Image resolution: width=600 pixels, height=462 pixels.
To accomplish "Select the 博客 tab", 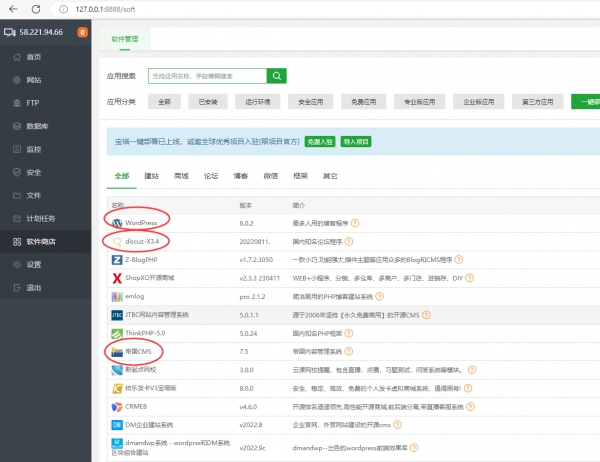I will 241,176.
